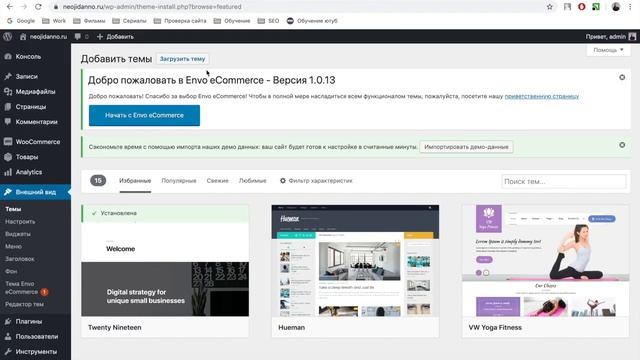Click the Загрузить тему button
The width and height of the screenshot is (640, 360).
(x=182, y=59)
